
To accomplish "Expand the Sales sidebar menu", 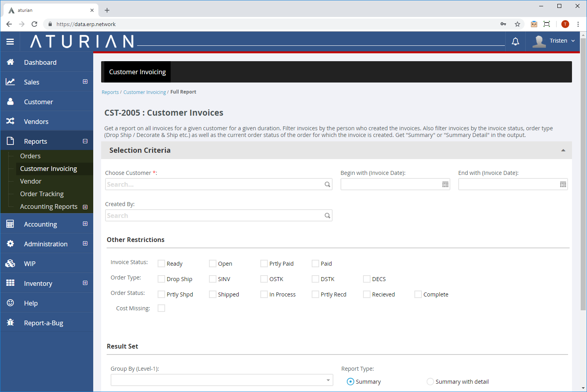I will pos(85,82).
